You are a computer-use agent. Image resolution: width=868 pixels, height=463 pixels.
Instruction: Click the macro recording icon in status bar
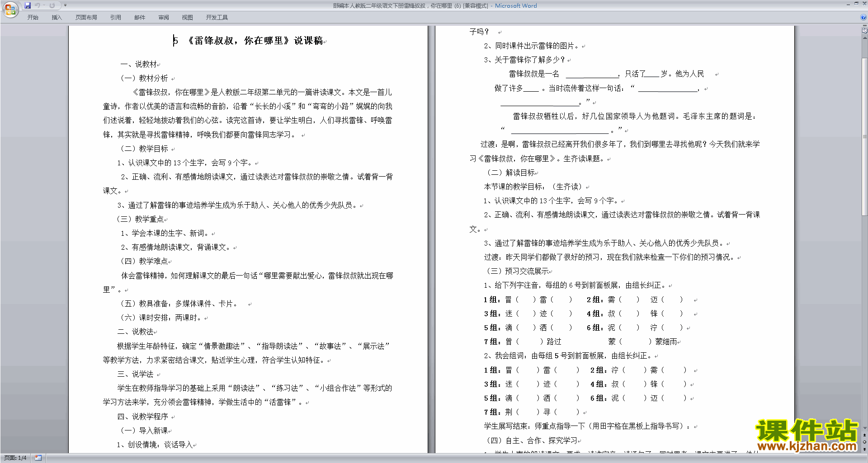pos(38,458)
